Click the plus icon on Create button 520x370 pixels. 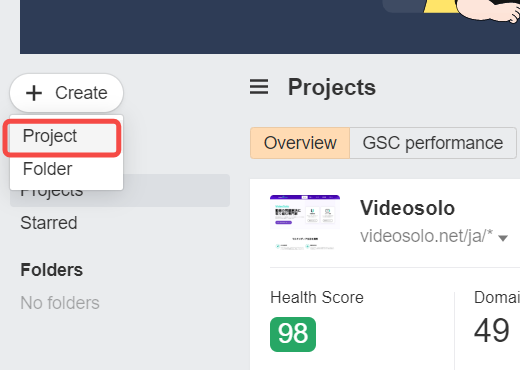point(34,93)
